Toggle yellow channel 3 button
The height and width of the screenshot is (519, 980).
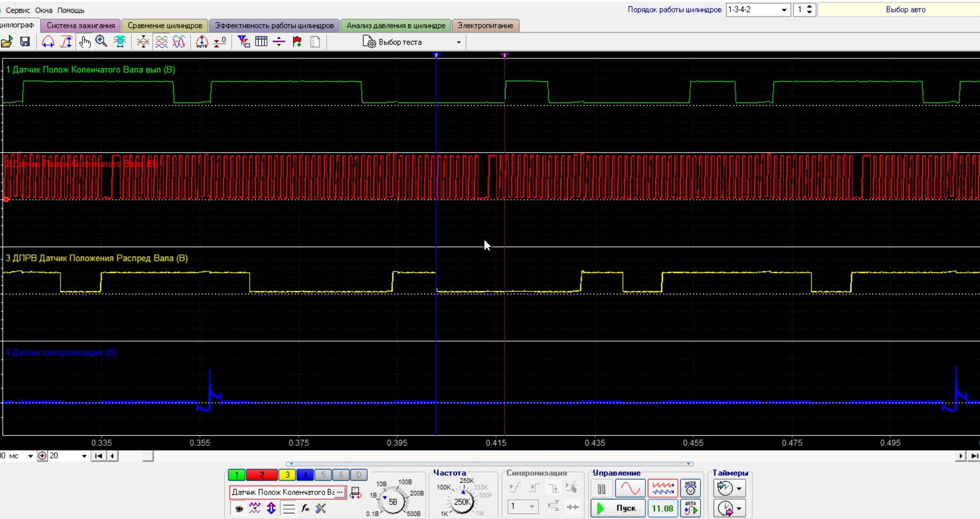287,475
